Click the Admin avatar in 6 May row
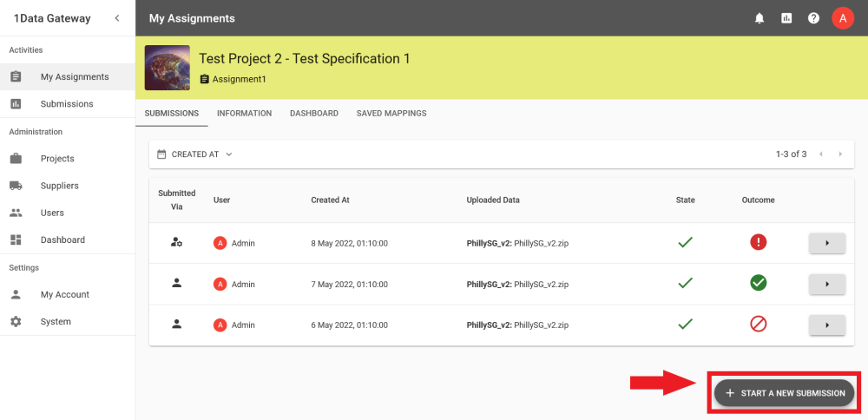868x420 pixels. (220, 325)
